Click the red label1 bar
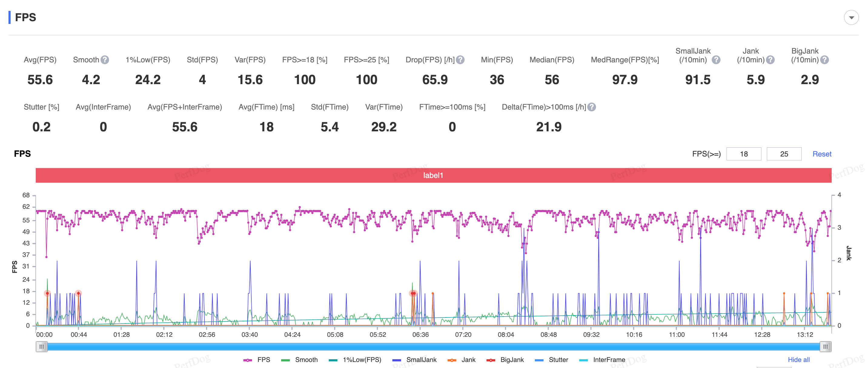The height and width of the screenshot is (368, 868). (x=433, y=176)
